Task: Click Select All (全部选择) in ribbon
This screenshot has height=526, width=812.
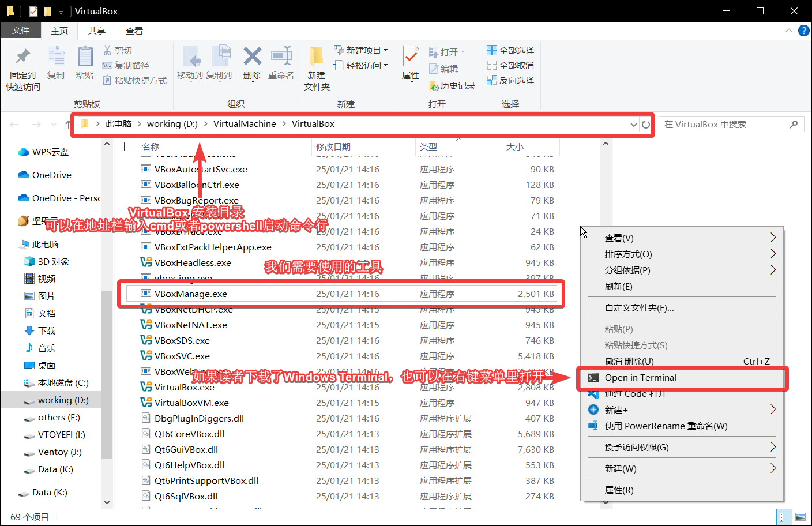Action: coord(510,51)
